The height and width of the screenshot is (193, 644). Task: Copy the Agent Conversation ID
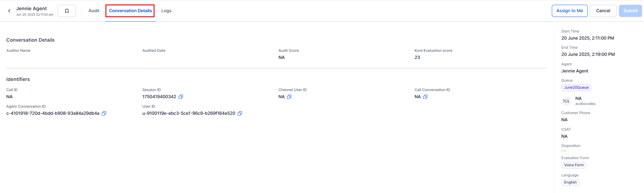tap(104, 113)
